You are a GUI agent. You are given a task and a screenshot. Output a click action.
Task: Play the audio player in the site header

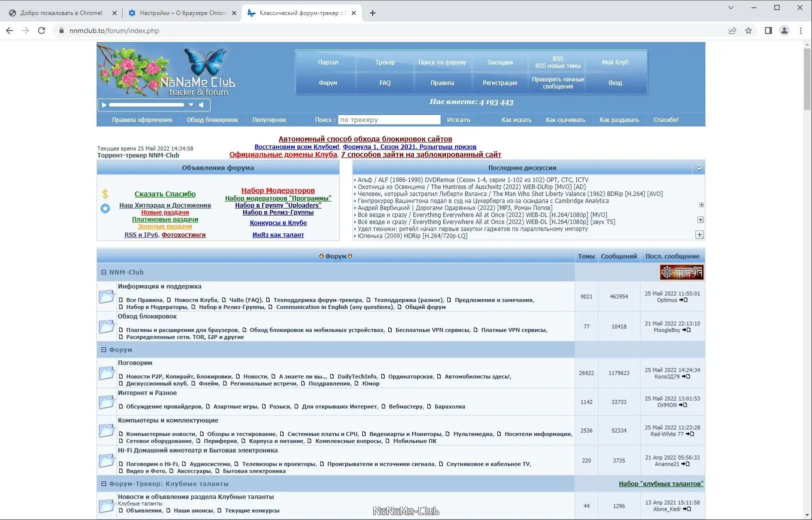tap(104, 105)
